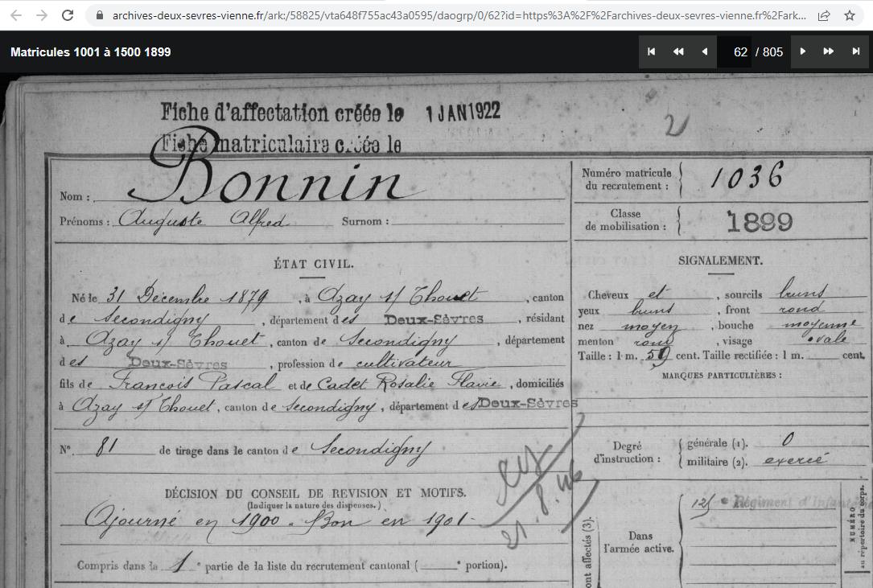
Task: Click title 'Matricules 1001 à 1500 1899'
Action: click(x=91, y=51)
